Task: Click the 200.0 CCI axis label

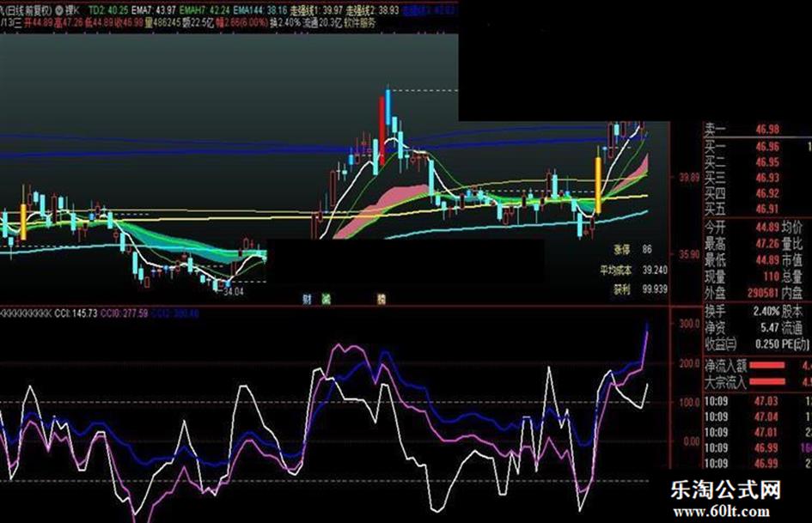Action: pyautogui.click(x=689, y=363)
